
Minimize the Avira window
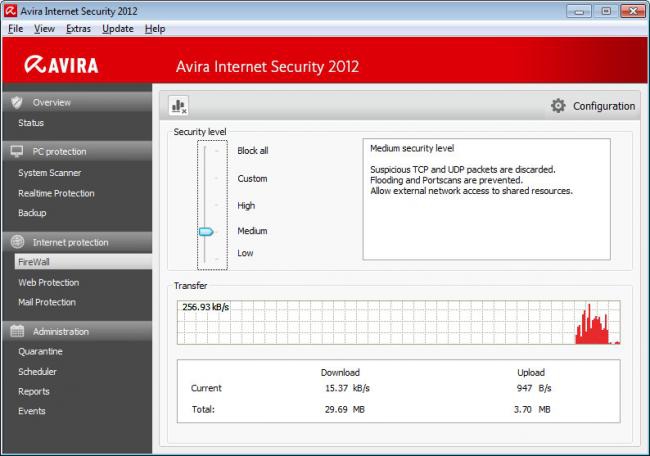579,11
